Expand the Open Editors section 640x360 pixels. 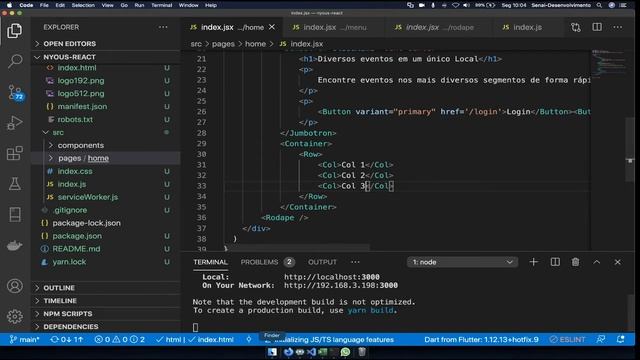click(106, 44)
